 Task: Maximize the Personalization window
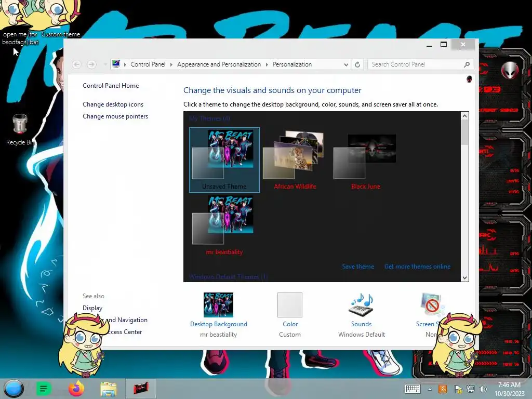click(444, 45)
